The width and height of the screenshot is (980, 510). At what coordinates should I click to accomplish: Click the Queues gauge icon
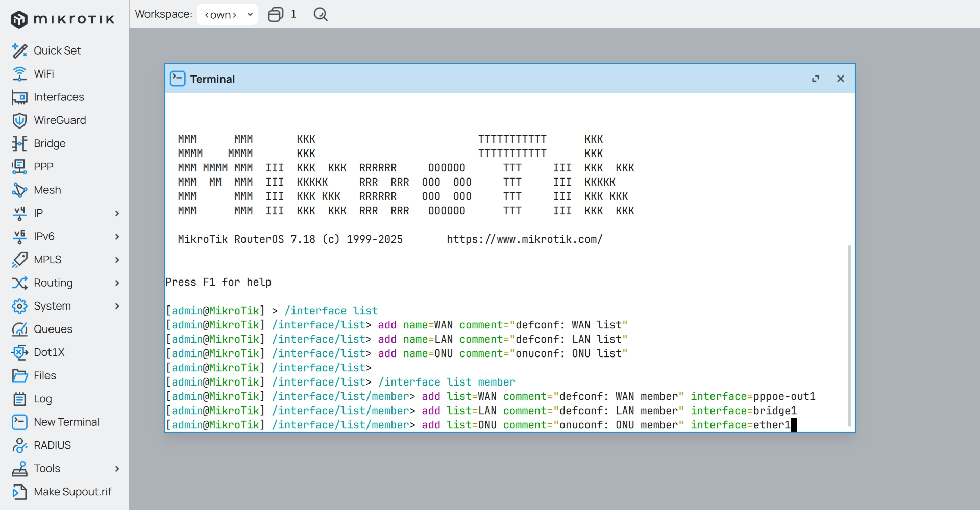[19, 329]
